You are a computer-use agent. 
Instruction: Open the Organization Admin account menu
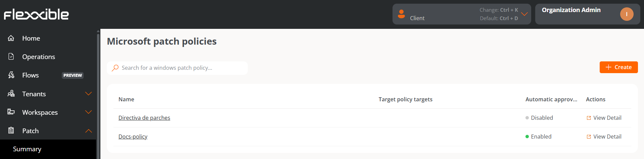(588, 14)
